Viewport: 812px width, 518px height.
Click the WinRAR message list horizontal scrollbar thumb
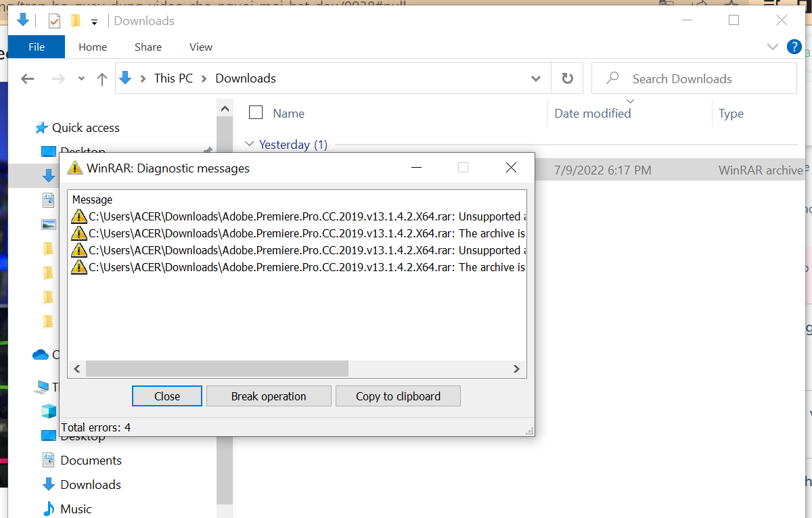[x=217, y=369]
